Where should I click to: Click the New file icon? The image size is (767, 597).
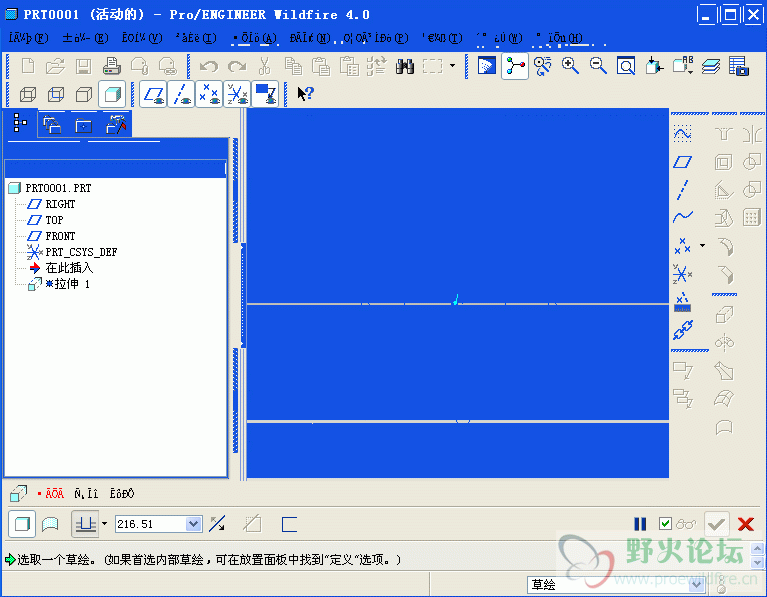28,66
